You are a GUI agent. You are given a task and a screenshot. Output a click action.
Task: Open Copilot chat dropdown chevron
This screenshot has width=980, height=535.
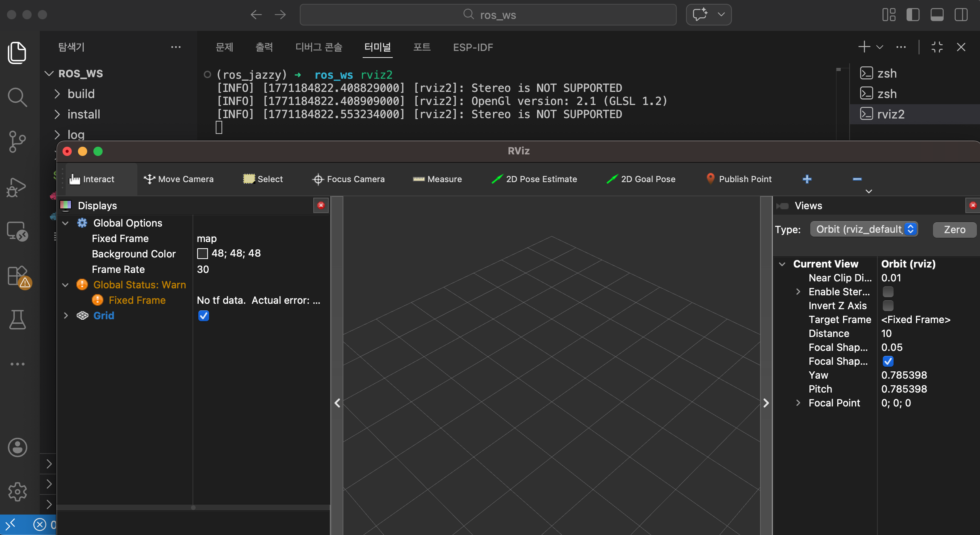tap(721, 15)
